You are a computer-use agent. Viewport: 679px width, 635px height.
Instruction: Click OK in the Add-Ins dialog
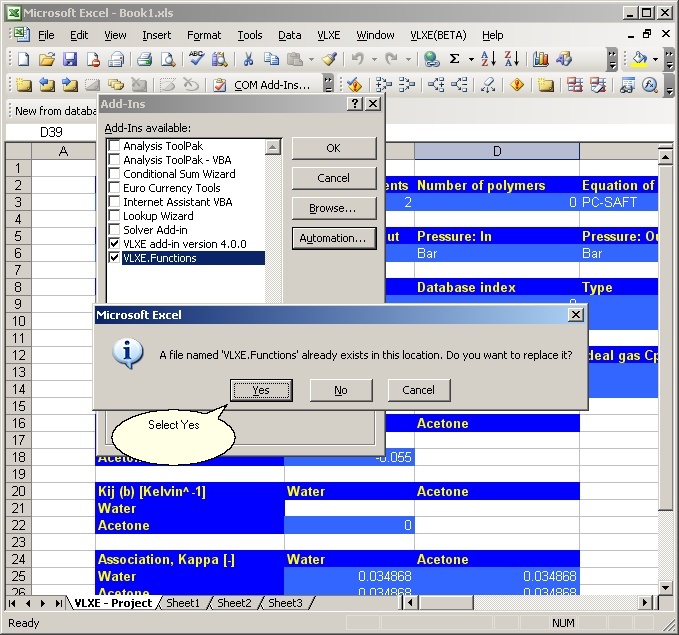click(x=334, y=148)
